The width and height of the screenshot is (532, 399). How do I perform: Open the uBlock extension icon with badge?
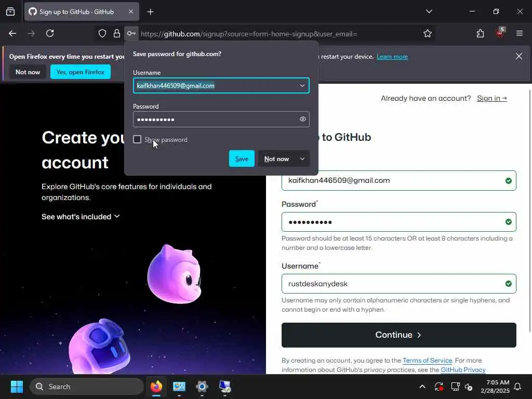point(500,33)
